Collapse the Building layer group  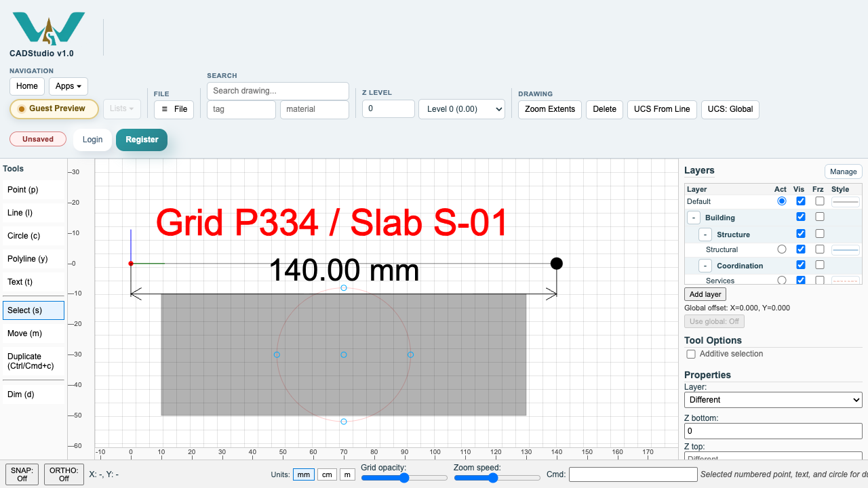694,218
